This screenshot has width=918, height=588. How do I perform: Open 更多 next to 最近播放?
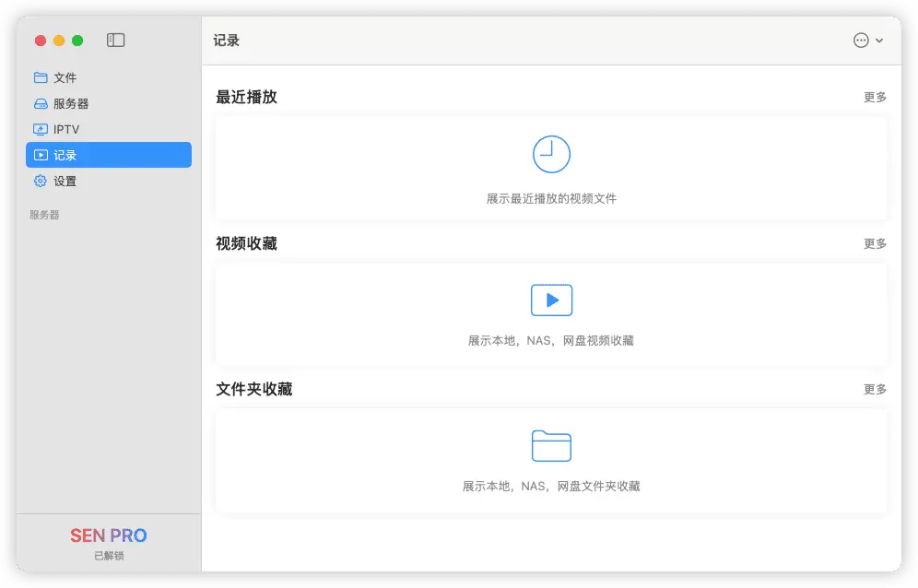tap(874, 97)
